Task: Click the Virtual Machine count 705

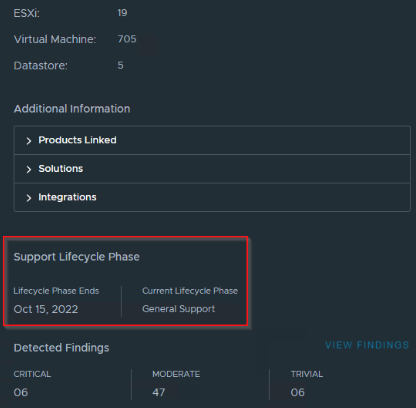Action: pos(127,39)
